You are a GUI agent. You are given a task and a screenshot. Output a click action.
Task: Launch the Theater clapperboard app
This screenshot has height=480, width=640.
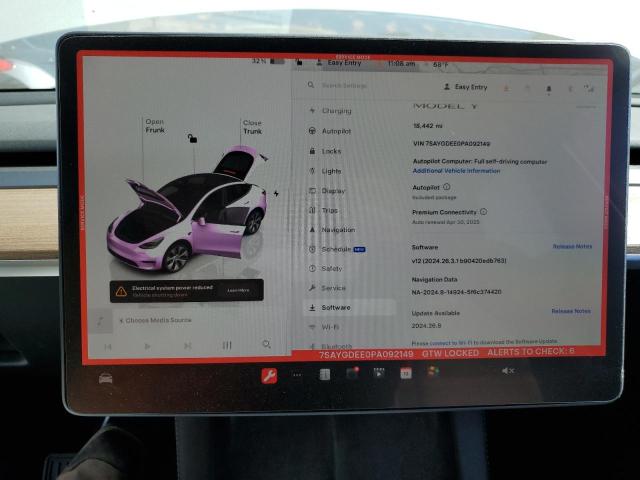coord(379,373)
